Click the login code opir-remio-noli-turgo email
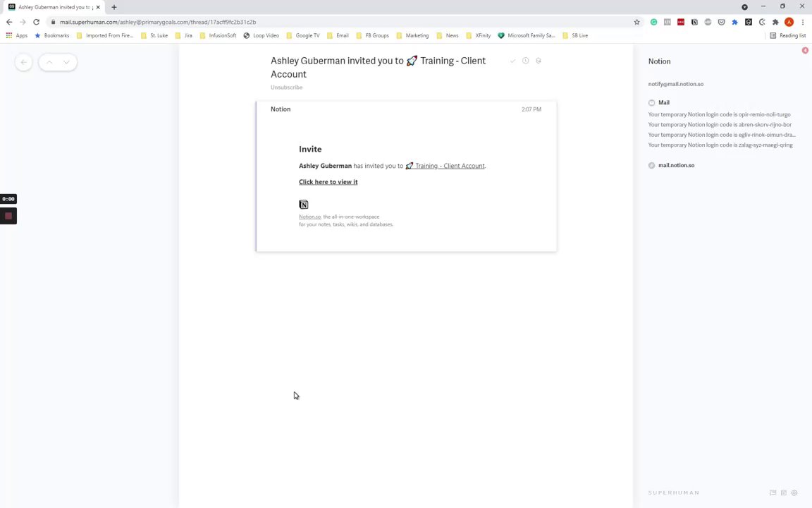812x508 pixels. pyautogui.click(x=719, y=114)
